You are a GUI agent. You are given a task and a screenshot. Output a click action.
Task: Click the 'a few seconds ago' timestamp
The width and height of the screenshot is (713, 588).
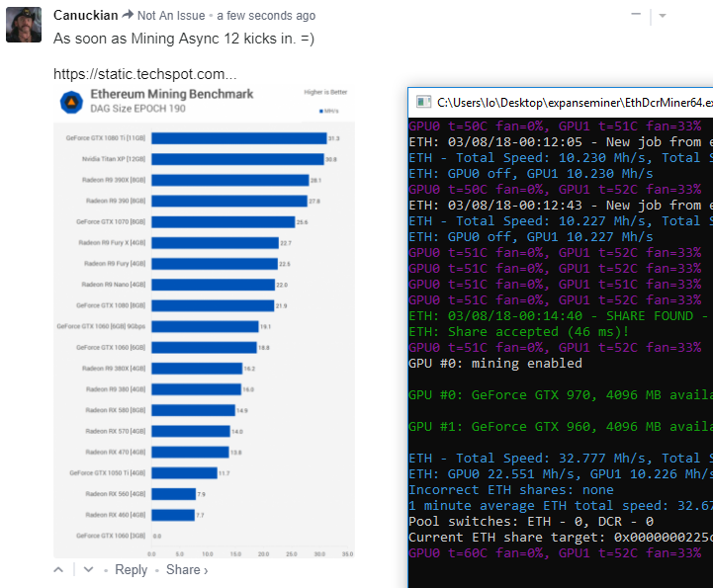[x=266, y=16]
